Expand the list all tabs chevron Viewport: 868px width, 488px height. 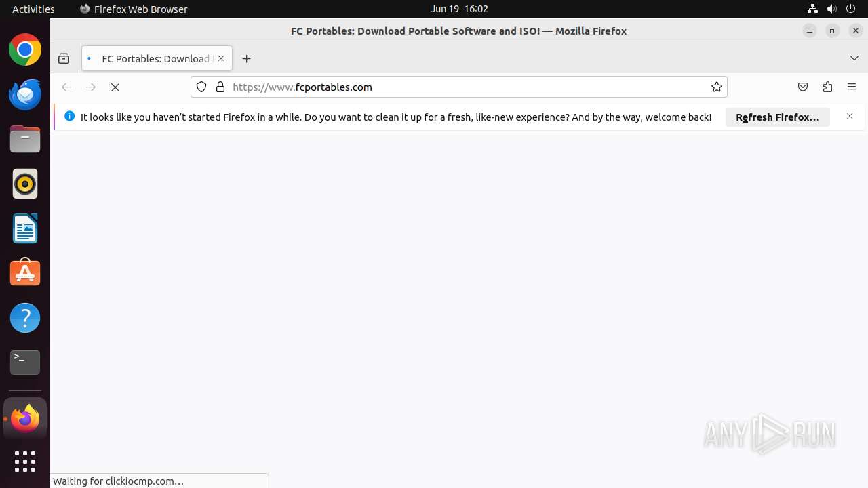pos(854,58)
